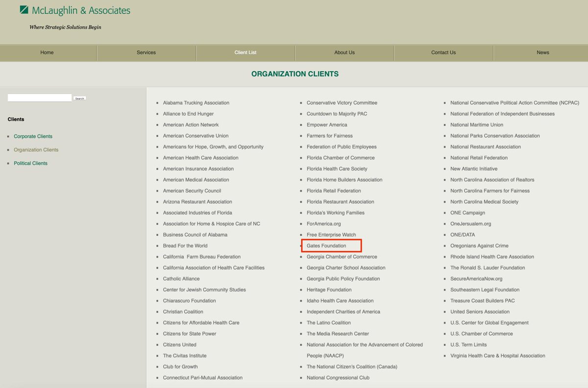Go to About Us page
This screenshot has height=388, width=588.
(x=344, y=52)
